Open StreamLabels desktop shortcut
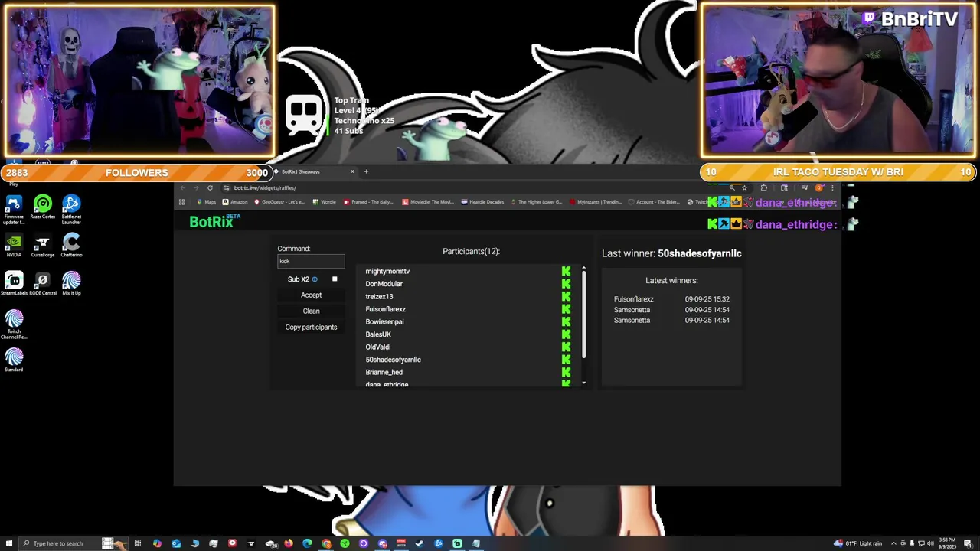This screenshot has height=551, width=980. (x=13, y=283)
